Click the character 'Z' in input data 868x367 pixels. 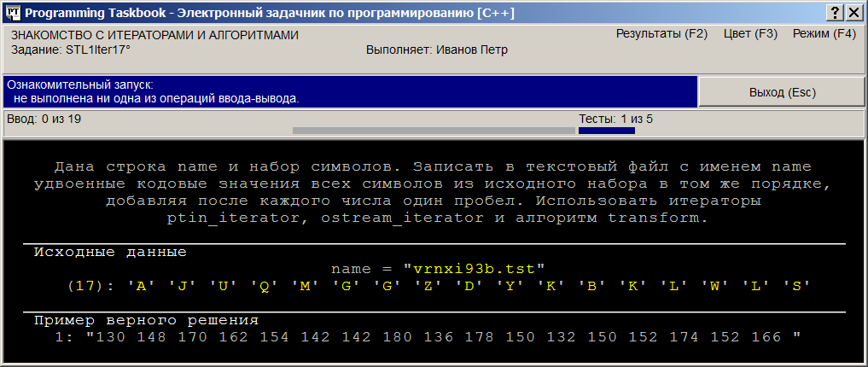pyautogui.click(x=428, y=286)
